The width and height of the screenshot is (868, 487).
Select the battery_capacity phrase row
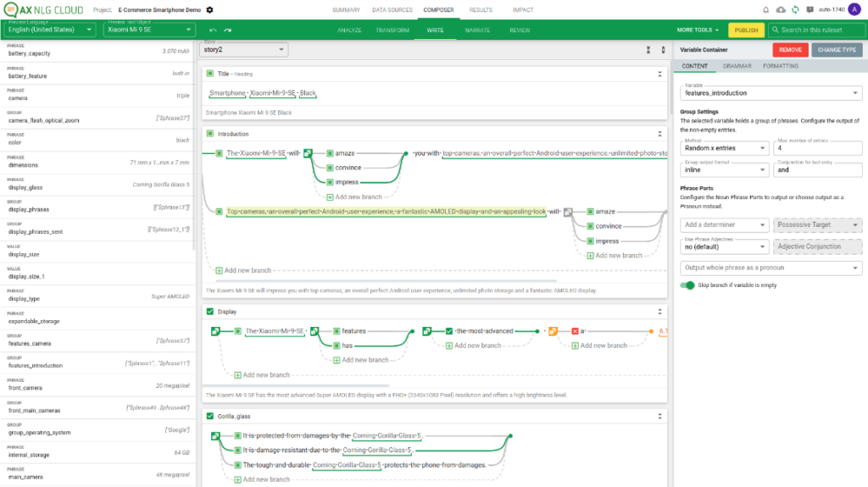[98, 50]
